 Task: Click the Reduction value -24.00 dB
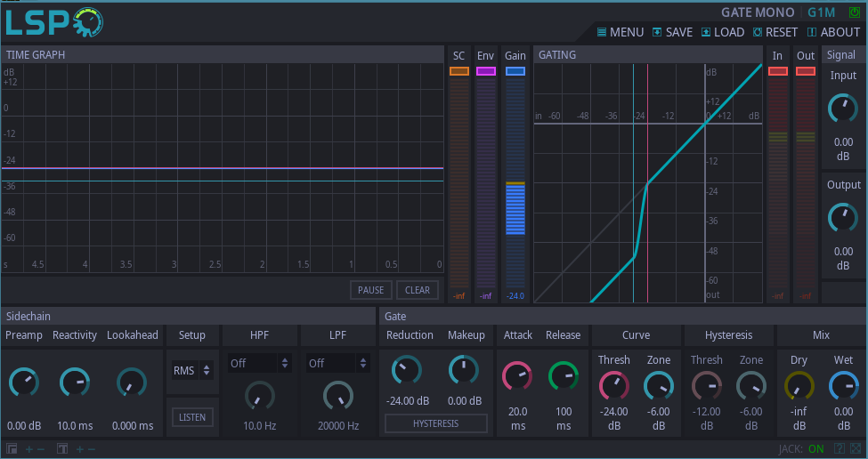(x=408, y=401)
